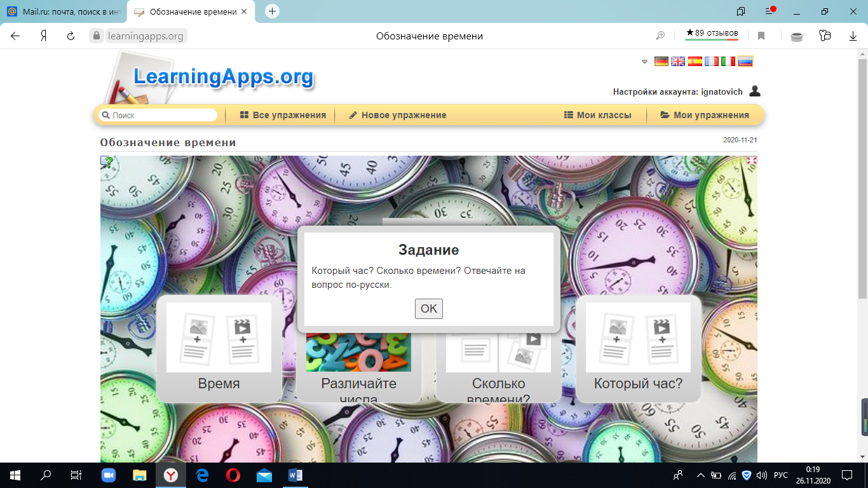Select the Russian flag language
The width and height of the screenshot is (868, 488).
pos(745,62)
